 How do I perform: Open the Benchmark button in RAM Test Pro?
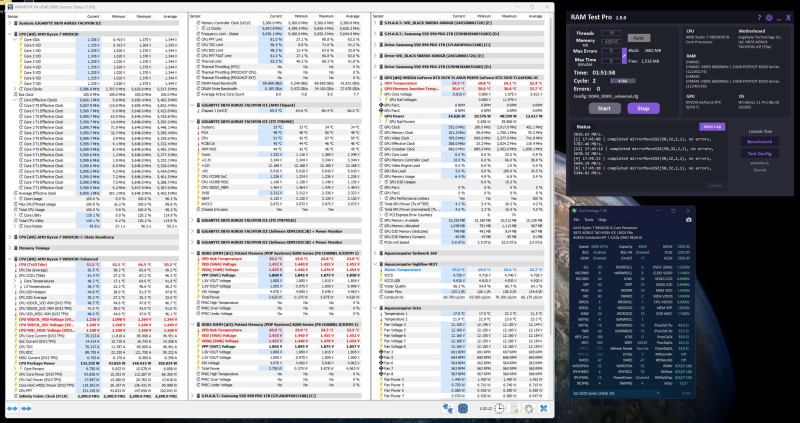coord(759,142)
